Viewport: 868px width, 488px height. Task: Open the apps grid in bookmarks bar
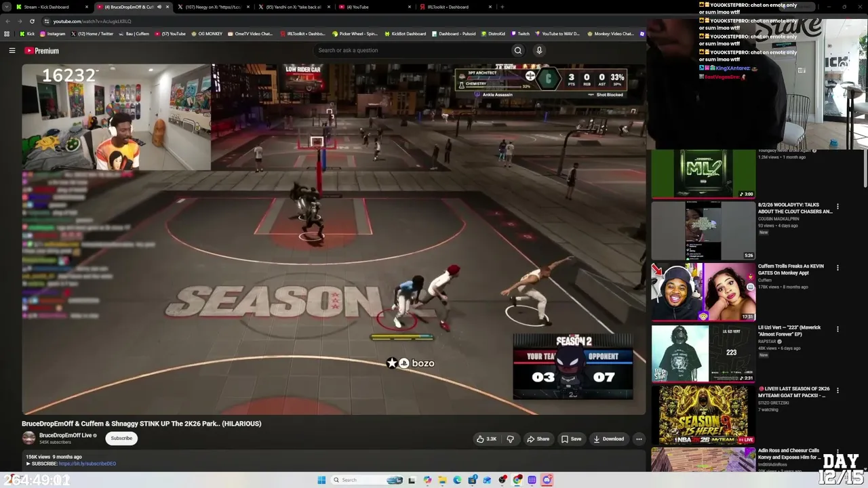[x=7, y=34]
